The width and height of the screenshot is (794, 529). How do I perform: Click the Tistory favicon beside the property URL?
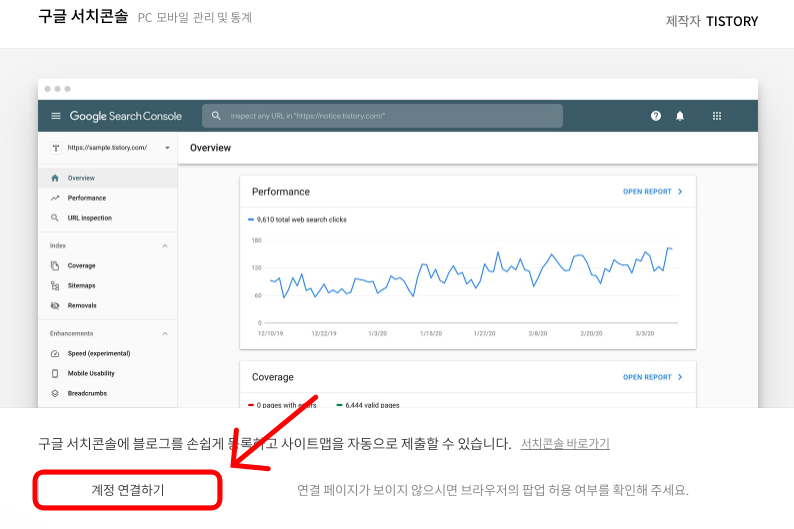[56, 148]
